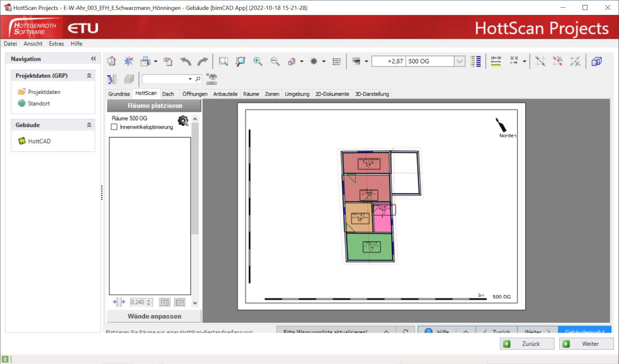Image resolution: width=619 pixels, height=364 pixels.
Task: Open the search field dropdown arrow
Action: [190, 79]
